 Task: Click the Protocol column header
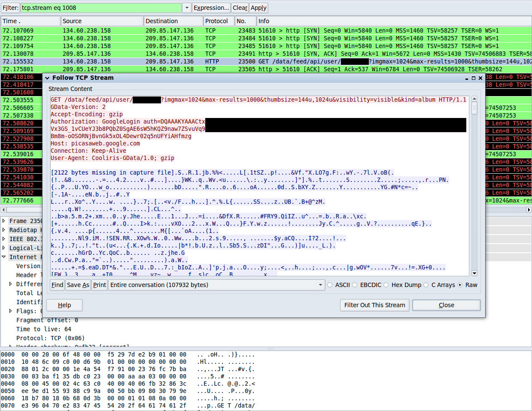[x=219, y=21]
